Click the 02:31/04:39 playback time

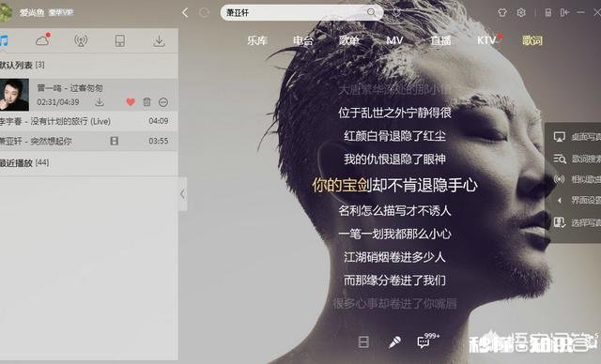(x=58, y=102)
